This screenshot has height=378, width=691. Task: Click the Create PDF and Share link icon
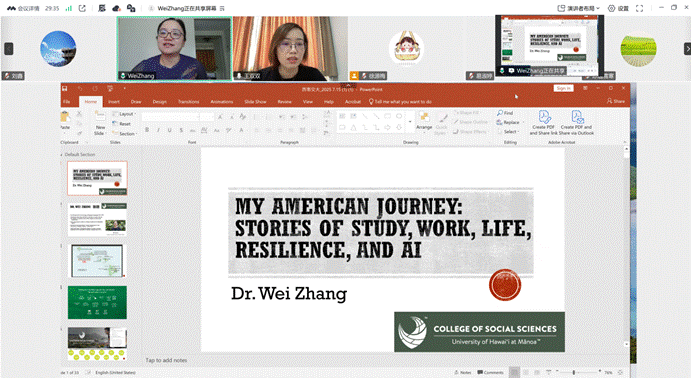(545, 117)
